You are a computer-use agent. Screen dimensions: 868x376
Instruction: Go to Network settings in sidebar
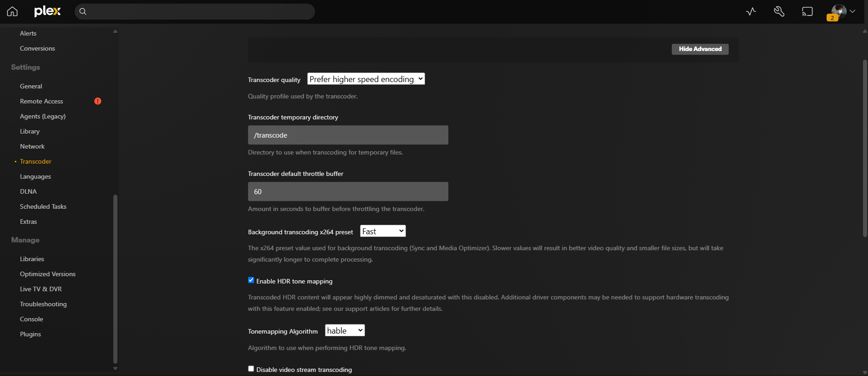tap(32, 146)
